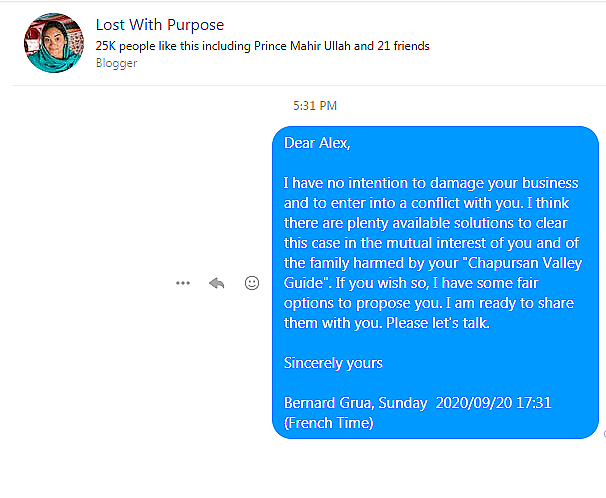Viewport: 606px width, 498px height.
Task: Open the Lost With Purpose page name
Action: (x=160, y=25)
